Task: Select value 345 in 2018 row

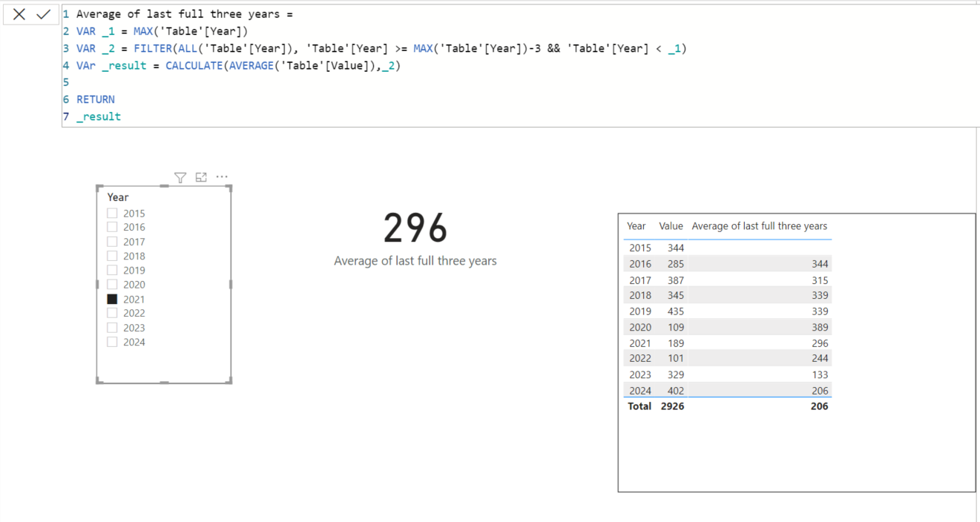Action: (675, 295)
